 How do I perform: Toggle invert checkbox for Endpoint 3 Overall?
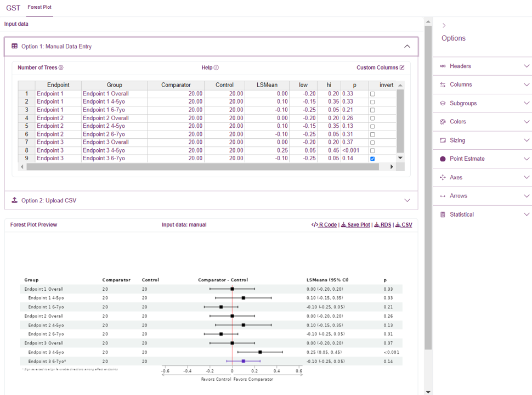coord(372,143)
